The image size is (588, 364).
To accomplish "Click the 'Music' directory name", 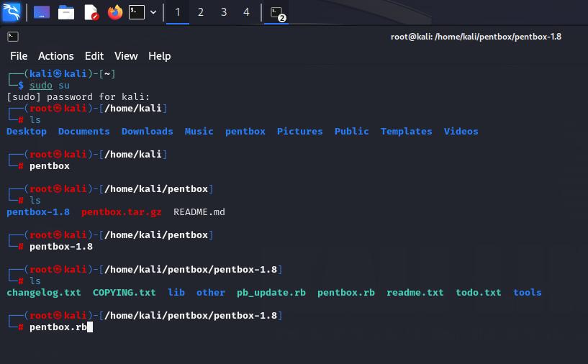I will [x=199, y=131].
